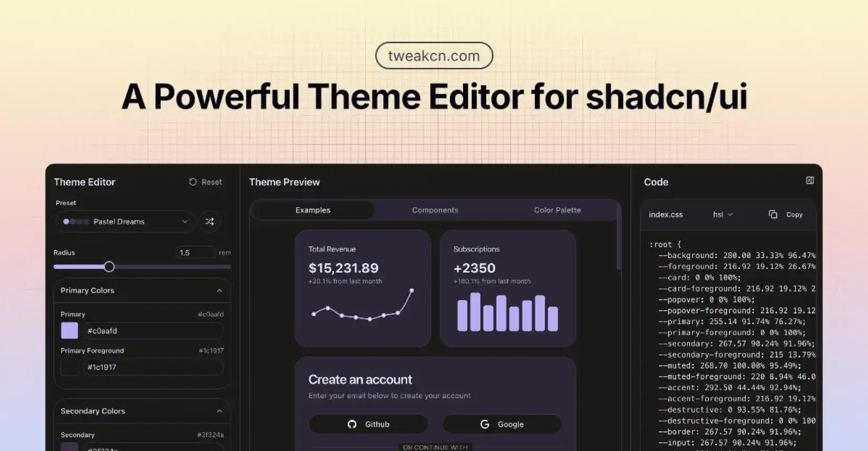This screenshot has height=451, width=868.
Task: Click the #3f324a Secondary hex label
Action: tap(210, 435)
